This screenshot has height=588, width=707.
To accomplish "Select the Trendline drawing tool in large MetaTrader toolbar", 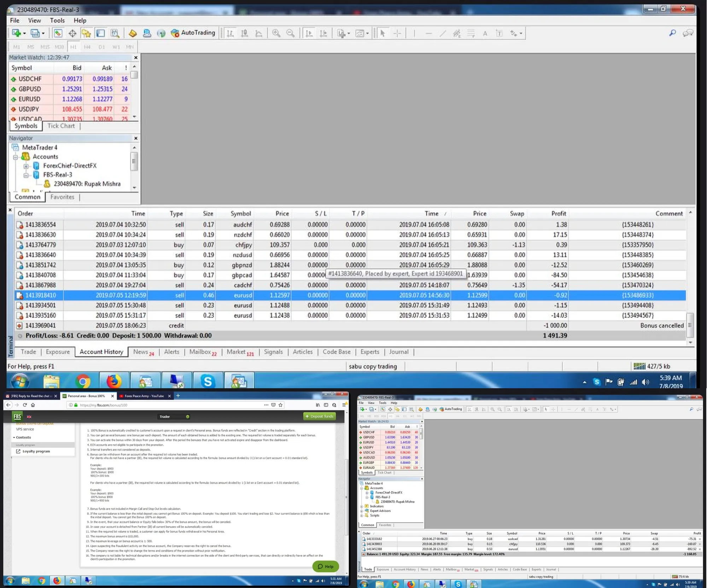I will coord(443,33).
